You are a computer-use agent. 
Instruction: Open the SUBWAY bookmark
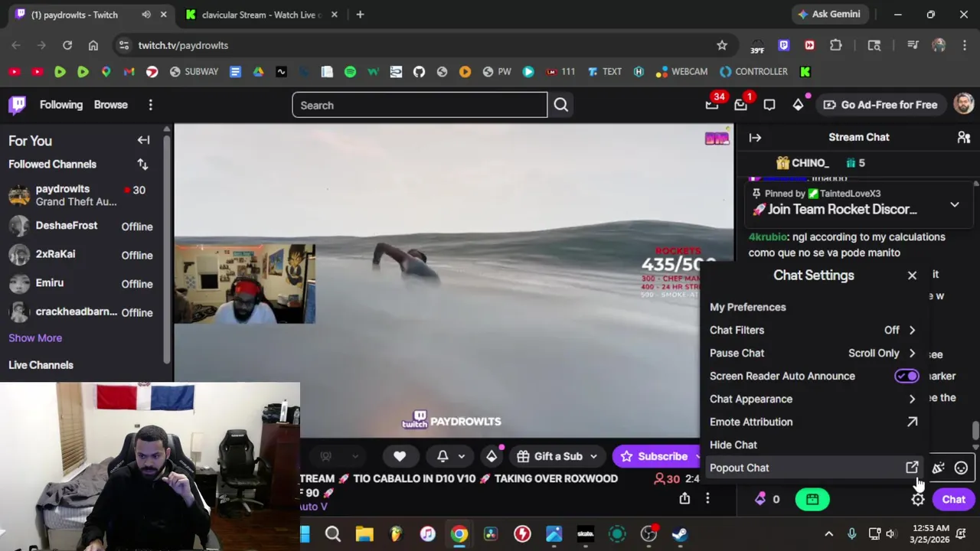point(194,72)
